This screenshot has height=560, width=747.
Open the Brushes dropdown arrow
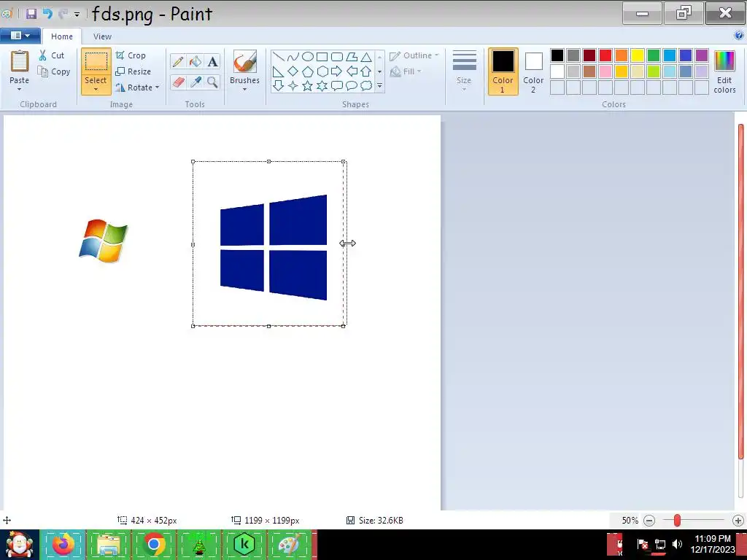[x=245, y=90]
